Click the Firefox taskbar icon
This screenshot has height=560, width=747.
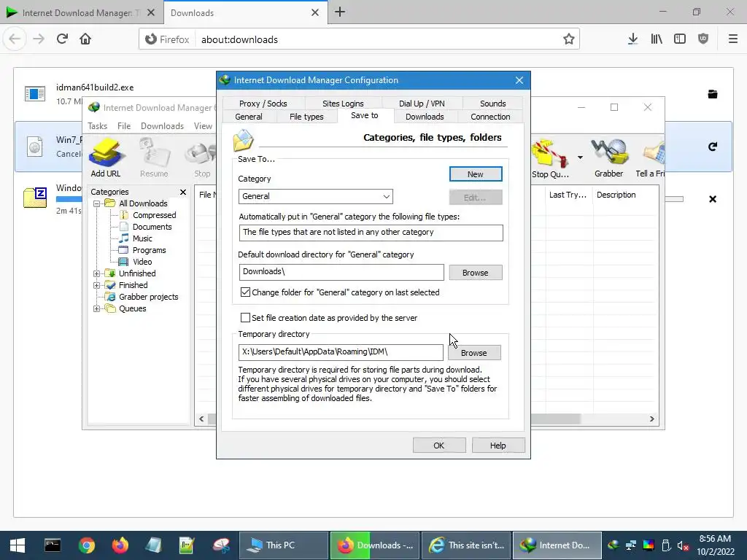coord(120,545)
